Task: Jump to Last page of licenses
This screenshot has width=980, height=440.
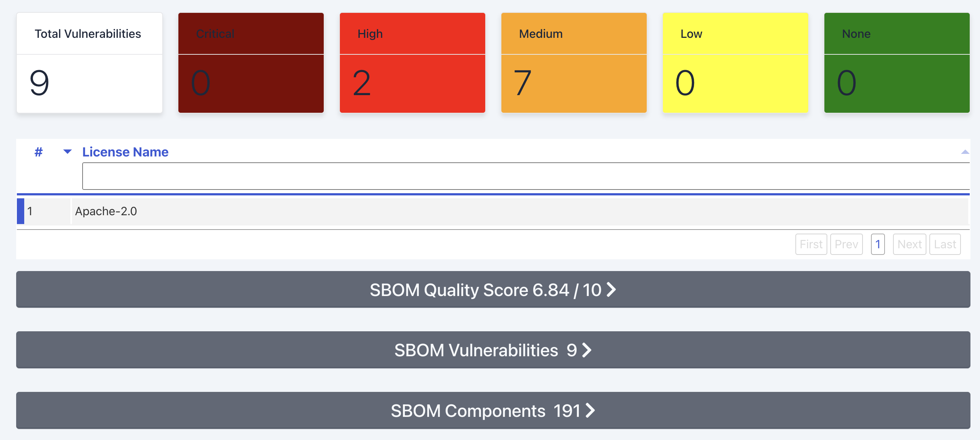Action: (945, 244)
